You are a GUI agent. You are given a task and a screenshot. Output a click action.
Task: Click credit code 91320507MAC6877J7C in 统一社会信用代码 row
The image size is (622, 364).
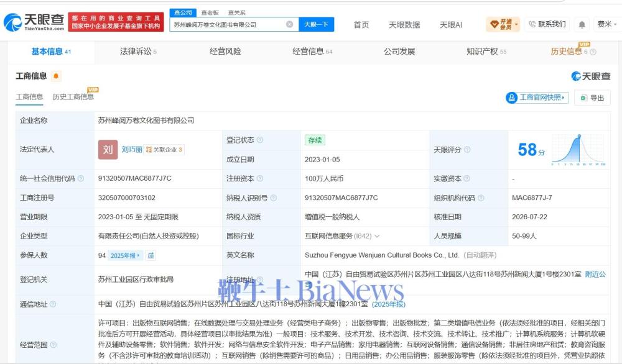[x=135, y=179]
